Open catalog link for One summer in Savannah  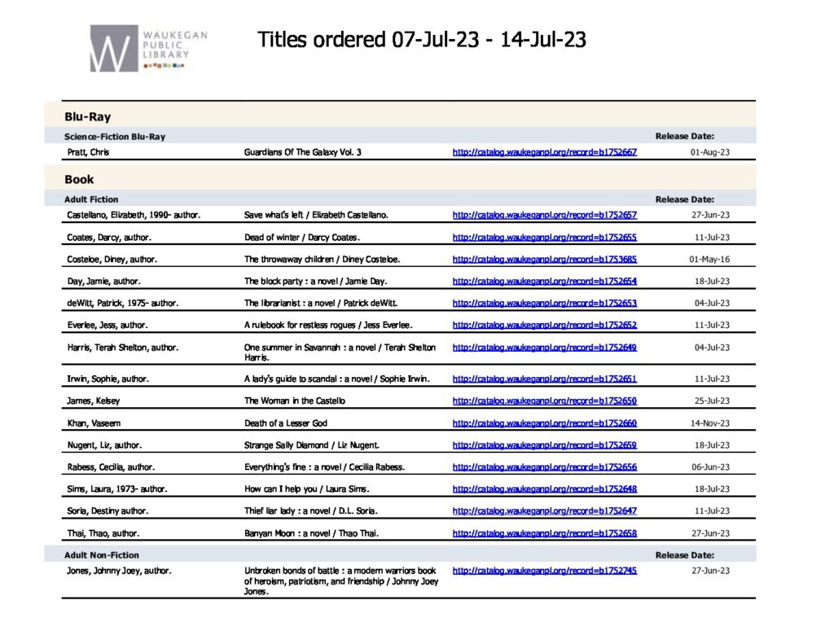545,348
